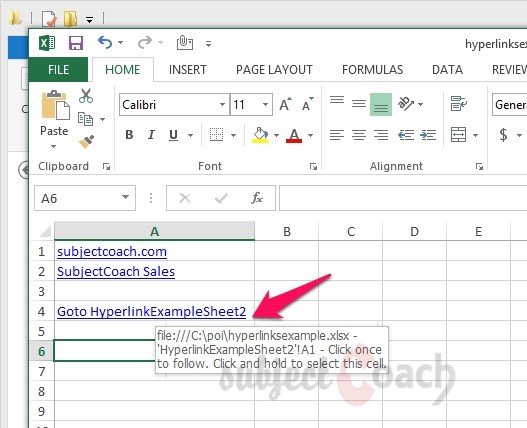Apply red font color
Viewport: 527px width, 428px height.
pyautogui.click(x=294, y=135)
